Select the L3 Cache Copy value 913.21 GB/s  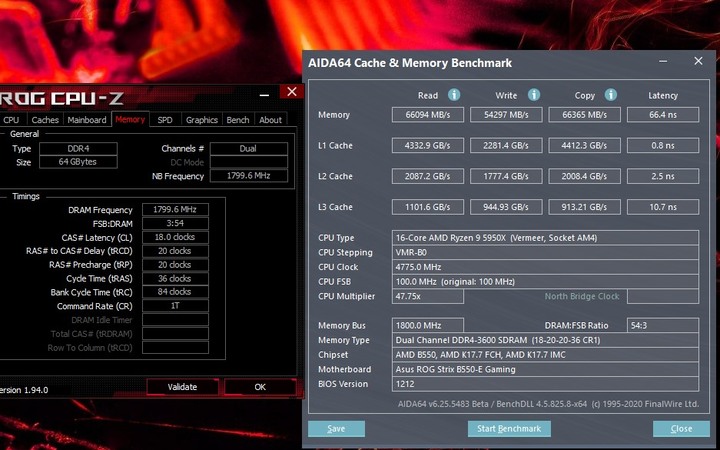click(585, 207)
